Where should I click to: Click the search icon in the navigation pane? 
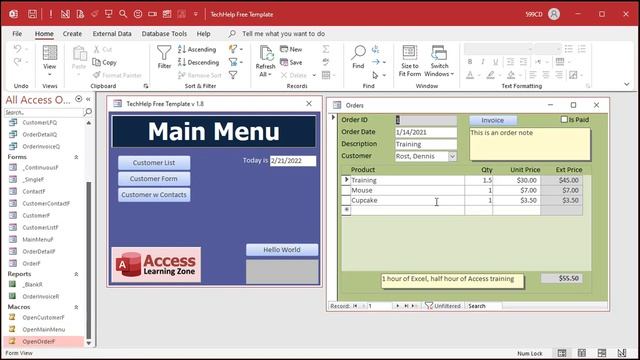88,112
